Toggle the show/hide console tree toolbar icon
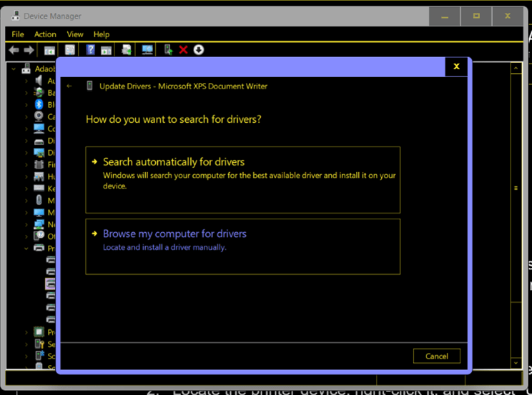The width and height of the screenshot is (532, 395). coord(49,51)
